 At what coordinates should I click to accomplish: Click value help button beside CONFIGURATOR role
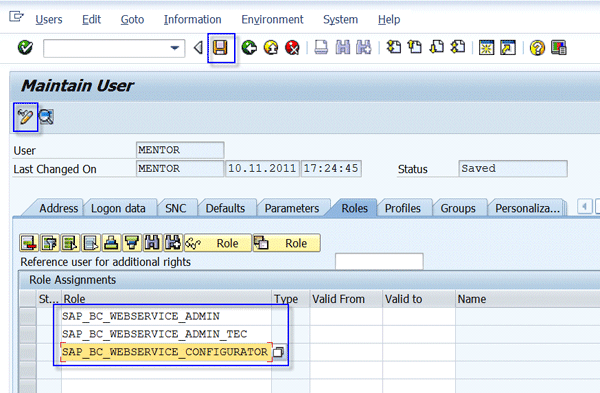279,352
